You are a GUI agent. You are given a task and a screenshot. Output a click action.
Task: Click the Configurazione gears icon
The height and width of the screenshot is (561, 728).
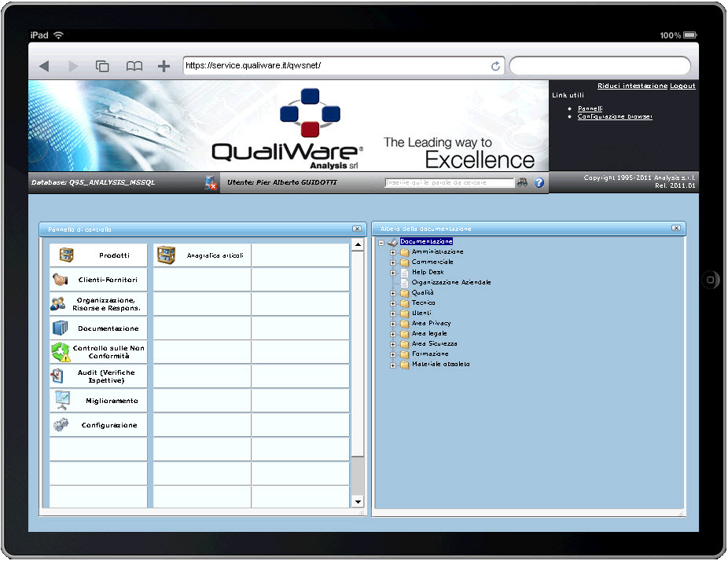click(x=61, y=424)
